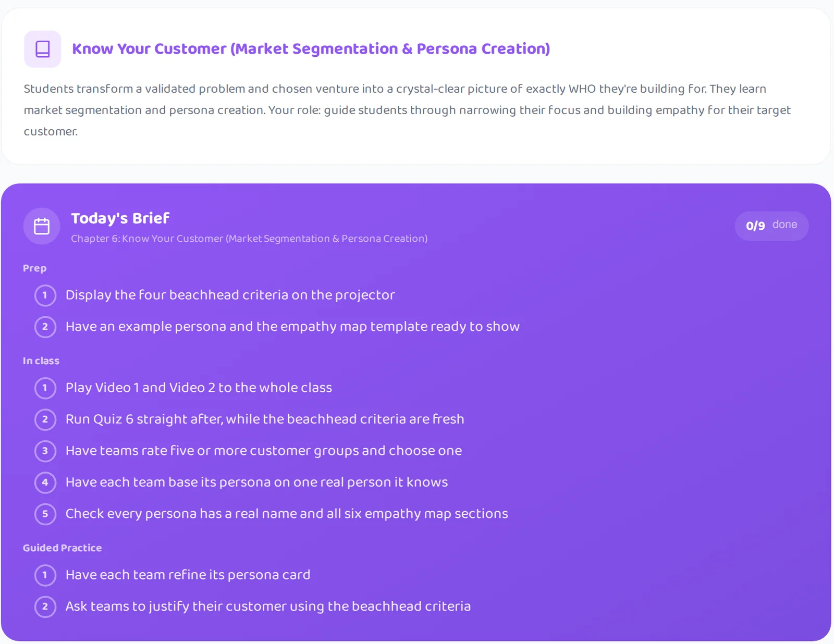
Task: Select the 'Guided Practice' section label
Action: [63, 548]
